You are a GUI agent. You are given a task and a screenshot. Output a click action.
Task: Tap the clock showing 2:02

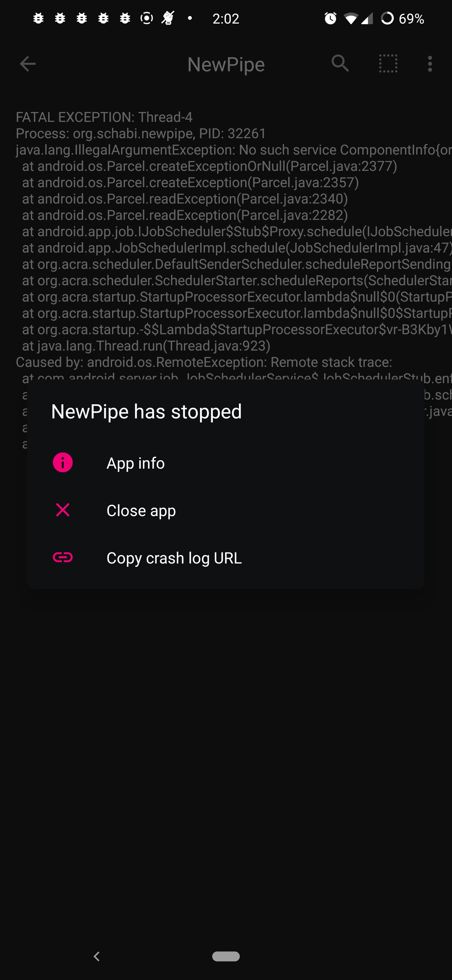pyautogui.click(x=226, y=18)
